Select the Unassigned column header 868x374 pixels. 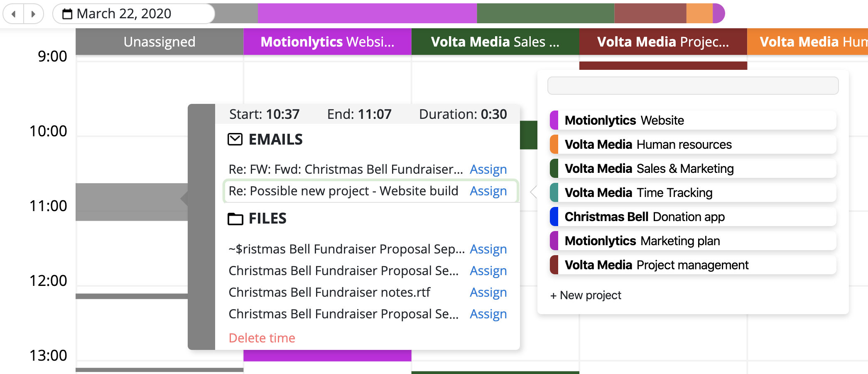(159, 42)
